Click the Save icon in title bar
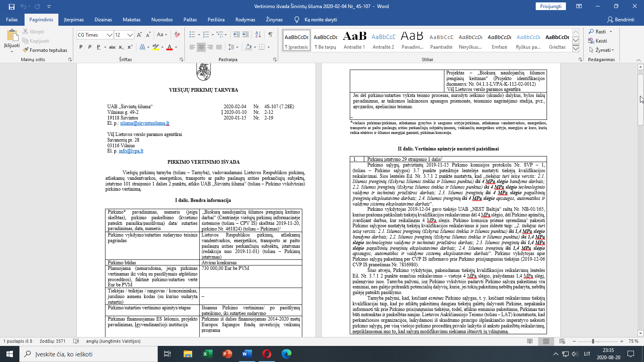644x362 pixels. tap(11, 6)
